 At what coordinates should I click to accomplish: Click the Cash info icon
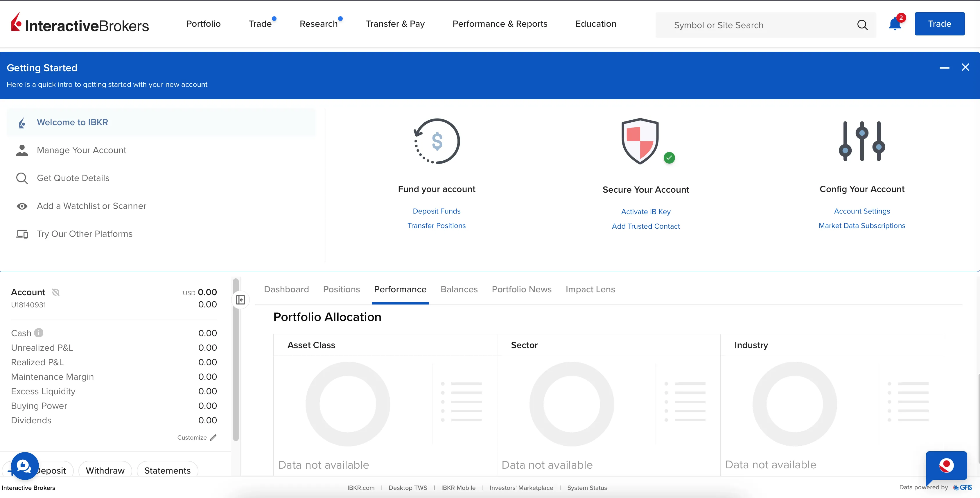tap(39, 333)
